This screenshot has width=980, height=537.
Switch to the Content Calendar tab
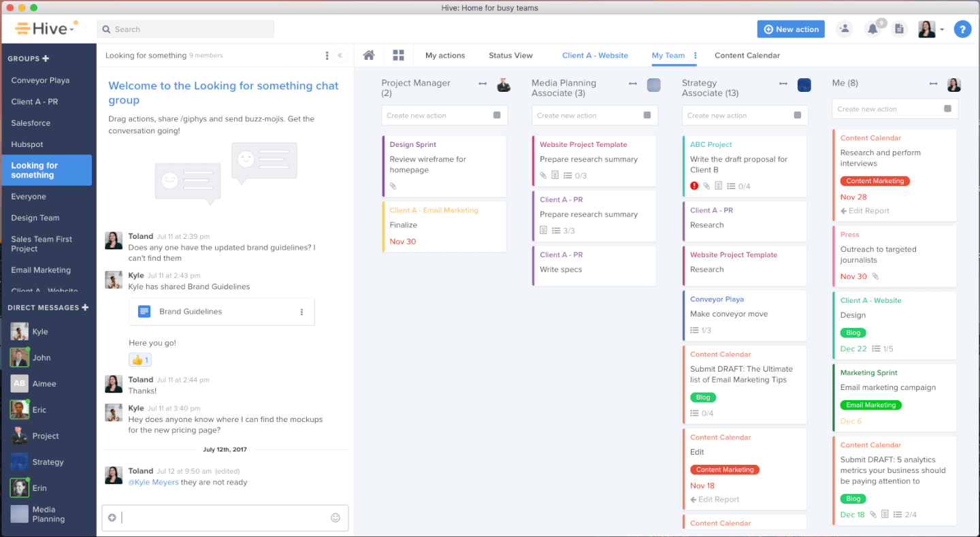coord(747,56)
